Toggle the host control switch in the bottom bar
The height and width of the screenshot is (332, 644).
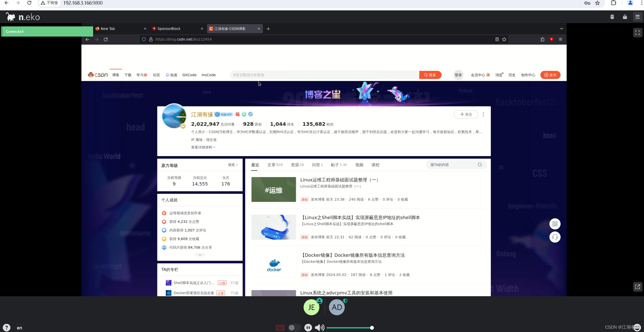click(x=294, y=327)
